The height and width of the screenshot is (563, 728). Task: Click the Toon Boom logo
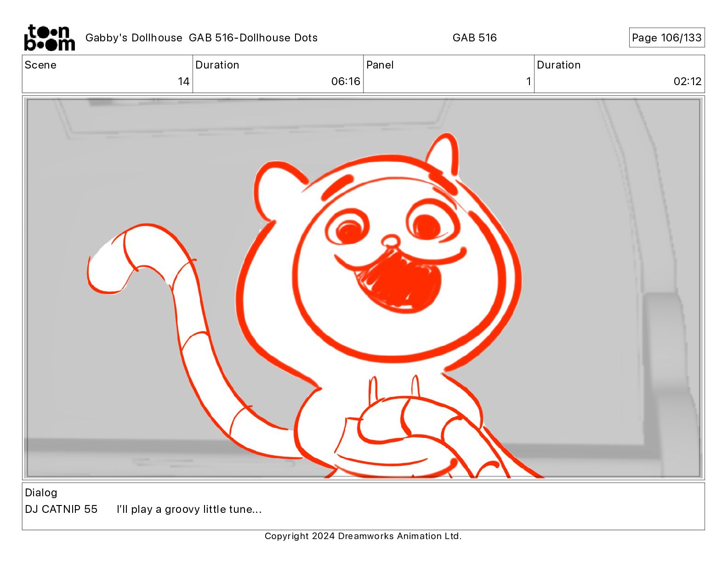[49, 37]
